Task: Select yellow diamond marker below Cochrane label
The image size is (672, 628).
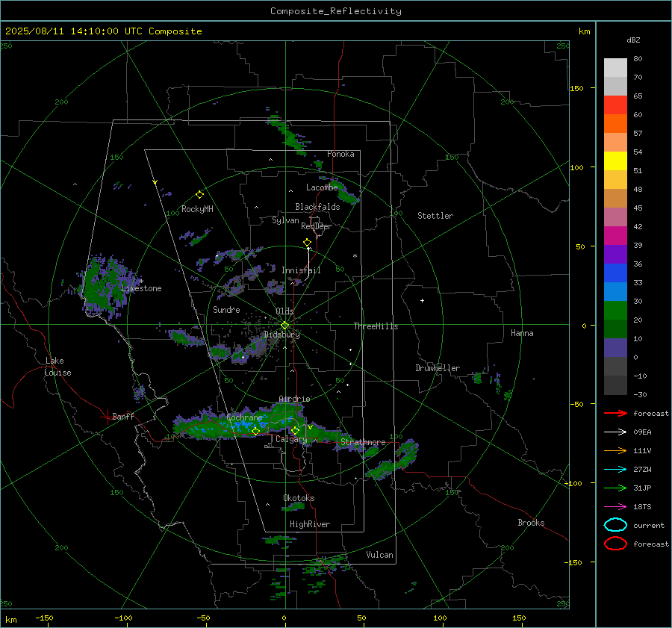Action: tap(255, 432)
